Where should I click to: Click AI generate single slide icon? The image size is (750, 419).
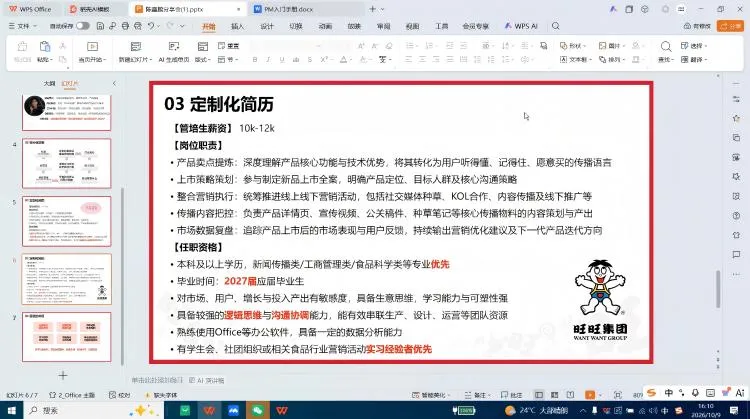coord(174,46)
